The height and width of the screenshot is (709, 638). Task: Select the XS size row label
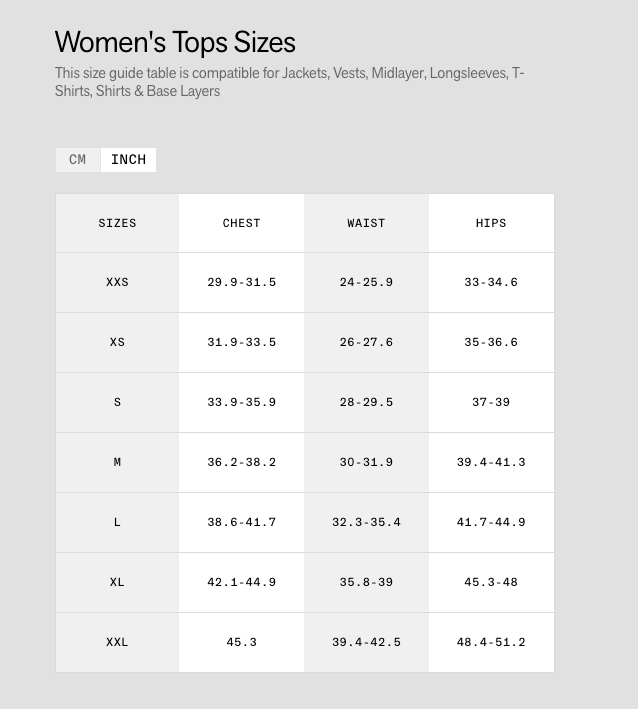[x=117, y=342]
